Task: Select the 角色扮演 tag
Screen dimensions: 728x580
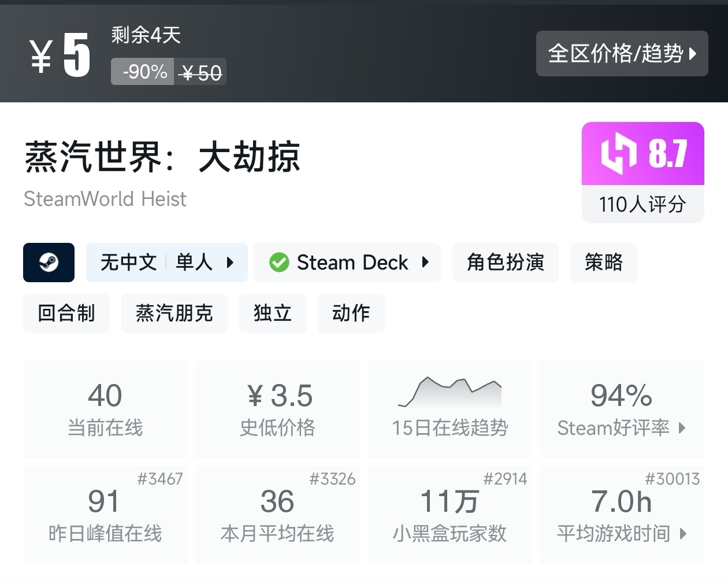Action: click(x=505, y=263)
